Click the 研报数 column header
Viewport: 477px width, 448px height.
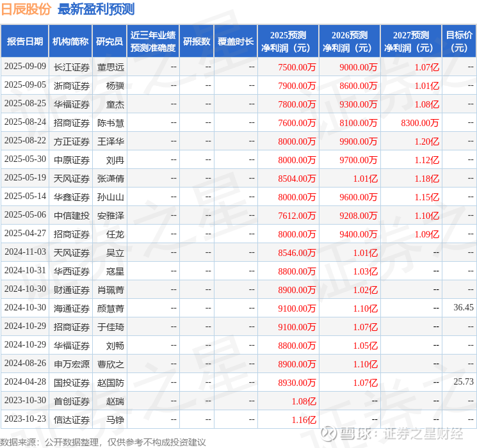click(x=197, y=41)
